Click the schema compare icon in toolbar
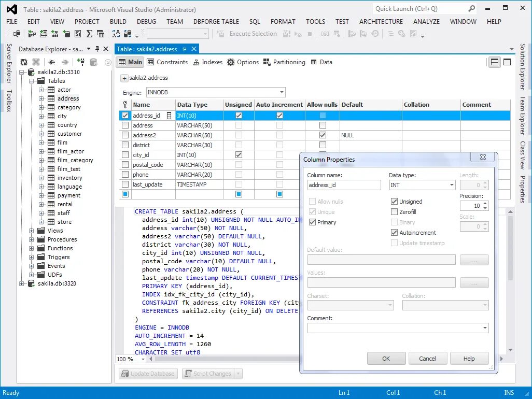This screenshot has width=532, height=399. click(x=116, y=34)
